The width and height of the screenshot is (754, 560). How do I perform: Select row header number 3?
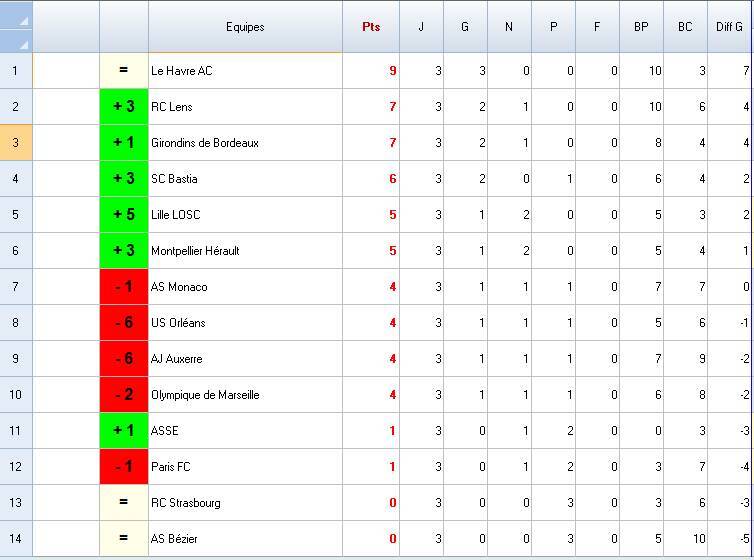pos(16,143)
